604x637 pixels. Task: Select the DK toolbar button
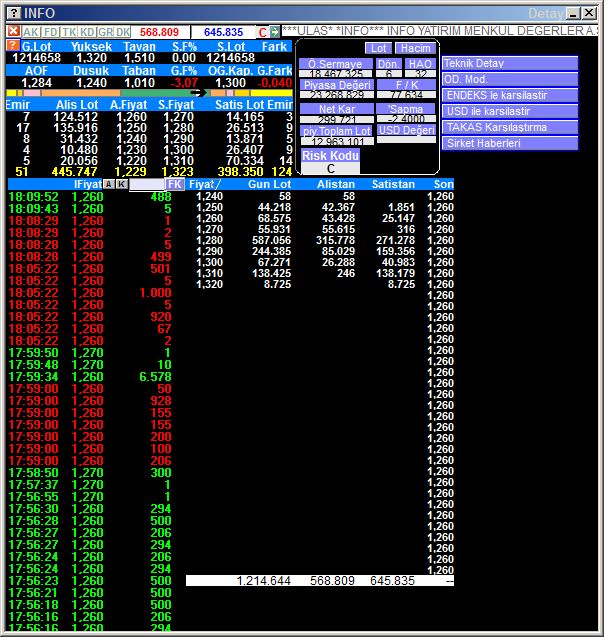point(123,32)
